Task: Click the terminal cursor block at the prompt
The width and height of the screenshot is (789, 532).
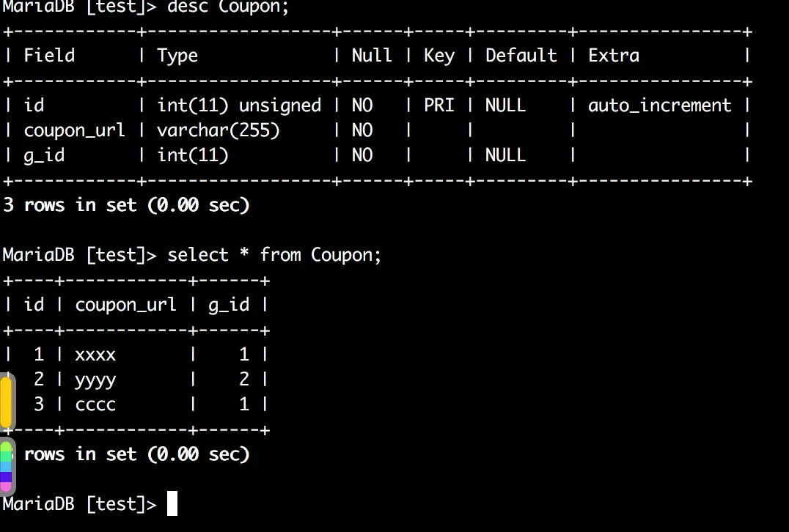Action: pyautogui.click(x=172, y=504)
